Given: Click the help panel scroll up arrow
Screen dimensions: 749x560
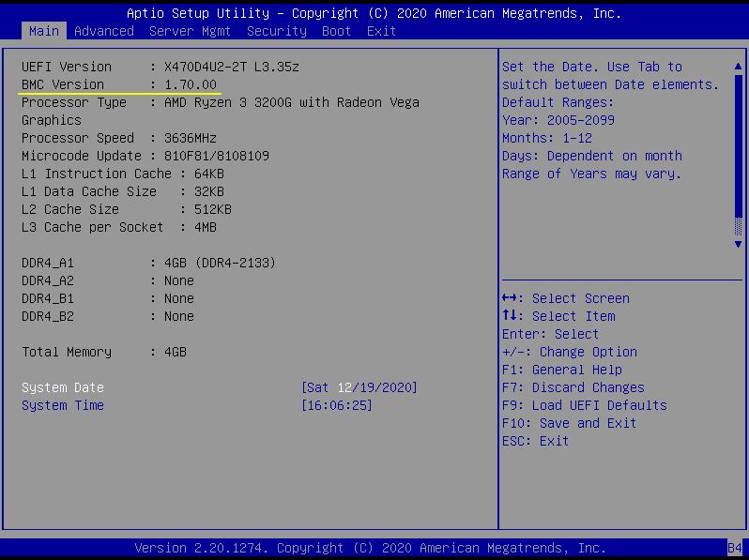Looking at the screenshot, I should click(x=738, y=67).
